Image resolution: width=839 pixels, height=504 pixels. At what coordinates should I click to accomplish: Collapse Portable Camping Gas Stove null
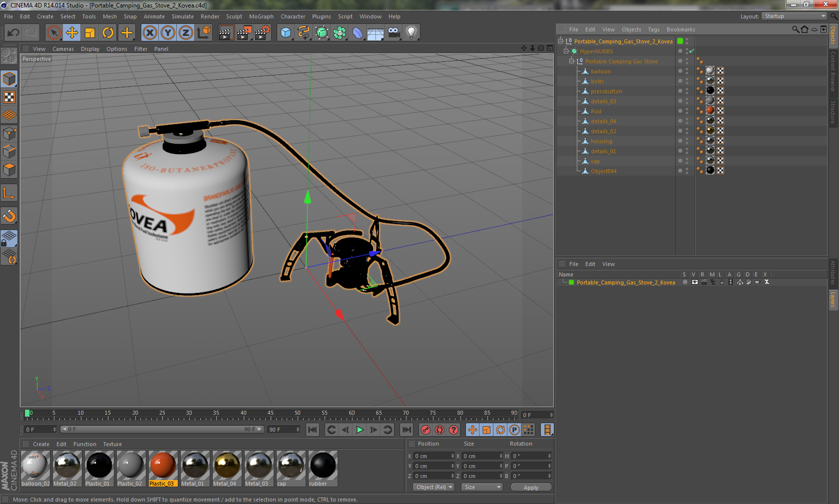pos(572,61)
